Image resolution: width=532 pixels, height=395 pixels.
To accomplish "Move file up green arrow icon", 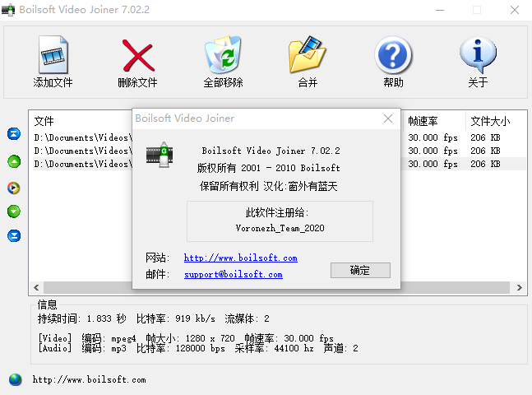I will (14, 161).
